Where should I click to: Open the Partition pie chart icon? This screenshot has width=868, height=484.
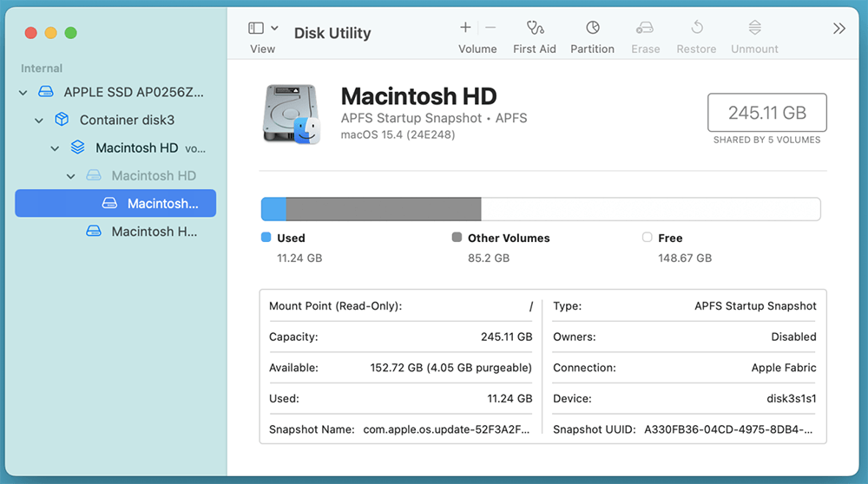pyautogui.click(x=592, y=27)
